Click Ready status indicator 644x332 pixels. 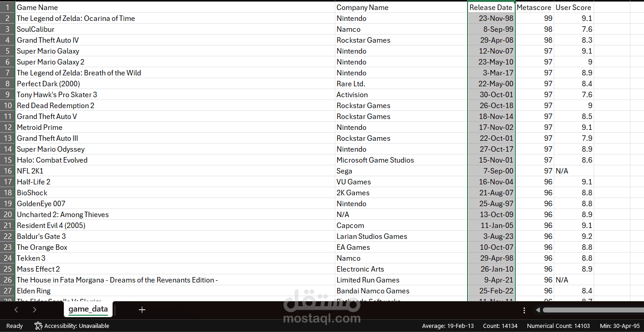[15, 326]
